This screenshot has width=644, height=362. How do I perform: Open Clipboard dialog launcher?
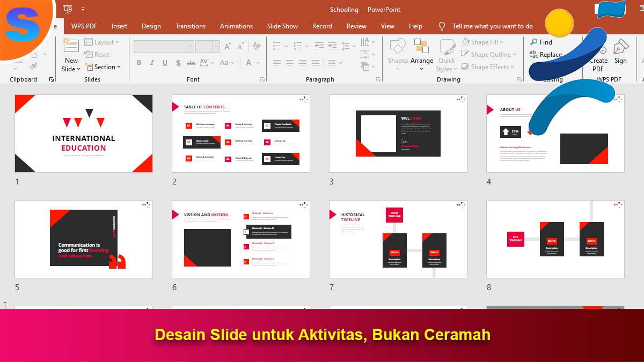coord(52,79)
